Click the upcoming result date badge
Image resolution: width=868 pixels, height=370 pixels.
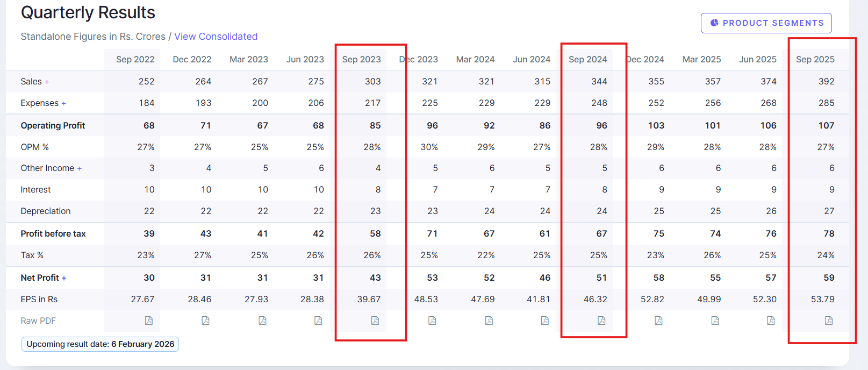coord(100,344)
